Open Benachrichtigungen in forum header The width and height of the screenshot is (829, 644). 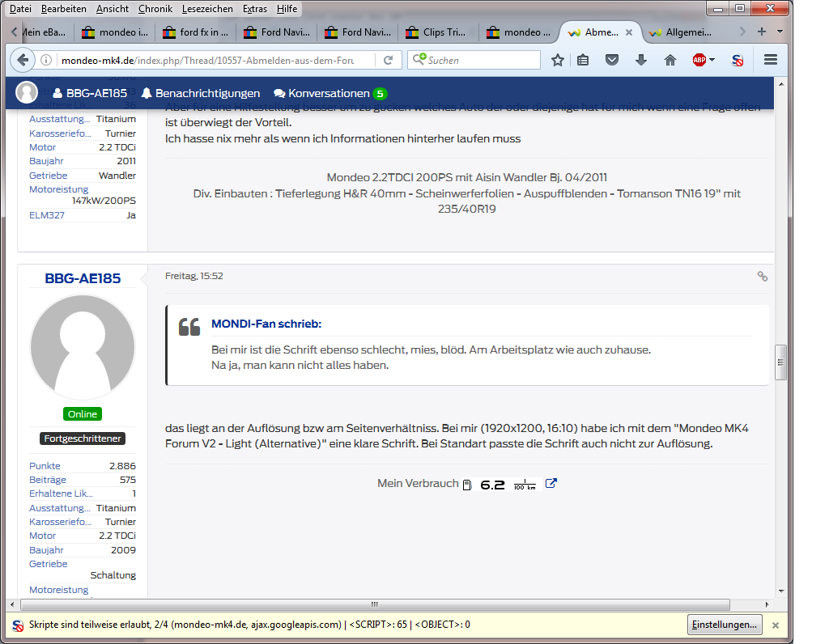click(201, 93)
